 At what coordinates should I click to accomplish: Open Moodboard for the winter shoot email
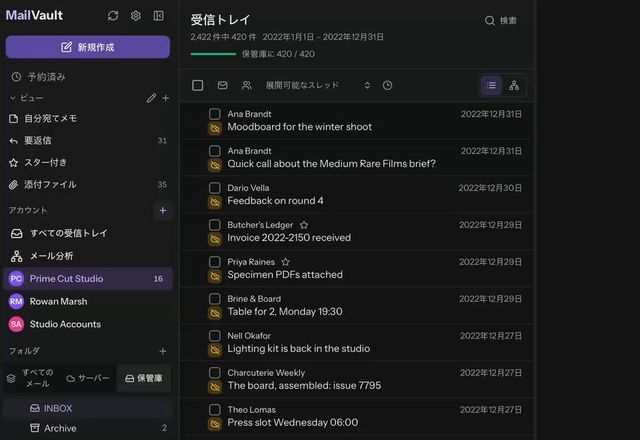357,120
